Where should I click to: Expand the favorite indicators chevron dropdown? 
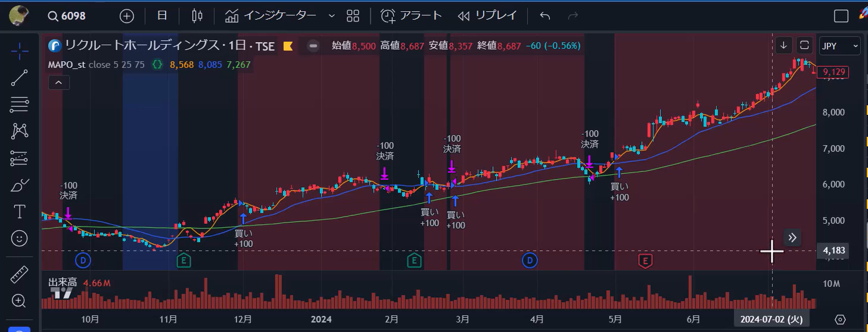[x=332, y=16]
